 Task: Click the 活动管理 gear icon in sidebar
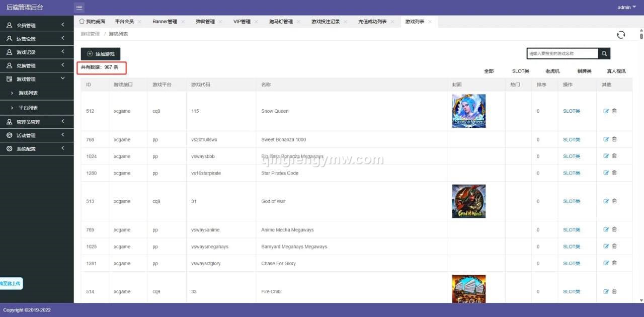(x=9, y=135)
